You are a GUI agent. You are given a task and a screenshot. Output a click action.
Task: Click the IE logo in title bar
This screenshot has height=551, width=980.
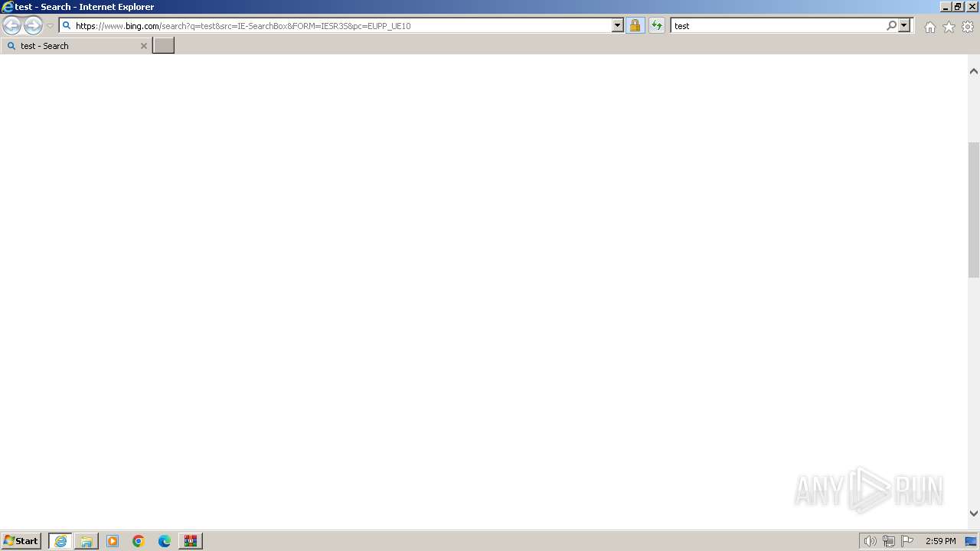tap(8, 7)
